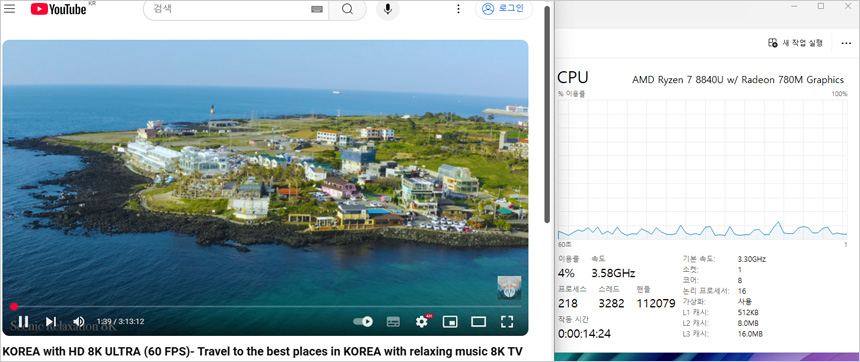Enter full screen video mode
Viewport: 860px width, 362px height.
coord(507,322)
